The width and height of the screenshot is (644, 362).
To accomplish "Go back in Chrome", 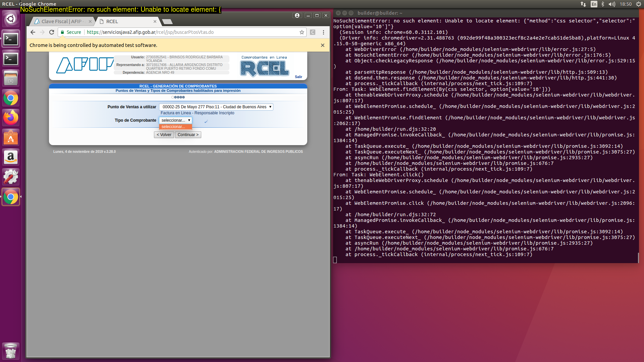I will point(33,32).
